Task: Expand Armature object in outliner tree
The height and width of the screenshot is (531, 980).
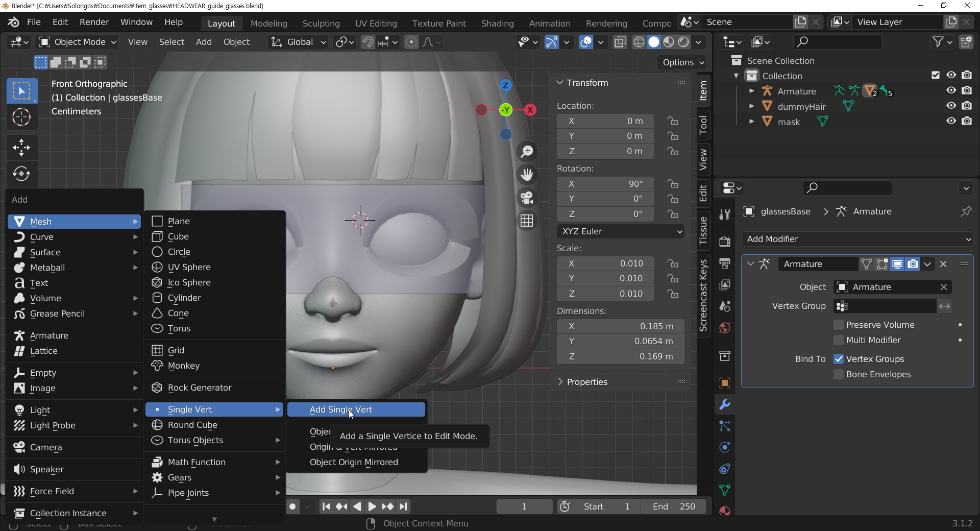Action: [751, 91]
